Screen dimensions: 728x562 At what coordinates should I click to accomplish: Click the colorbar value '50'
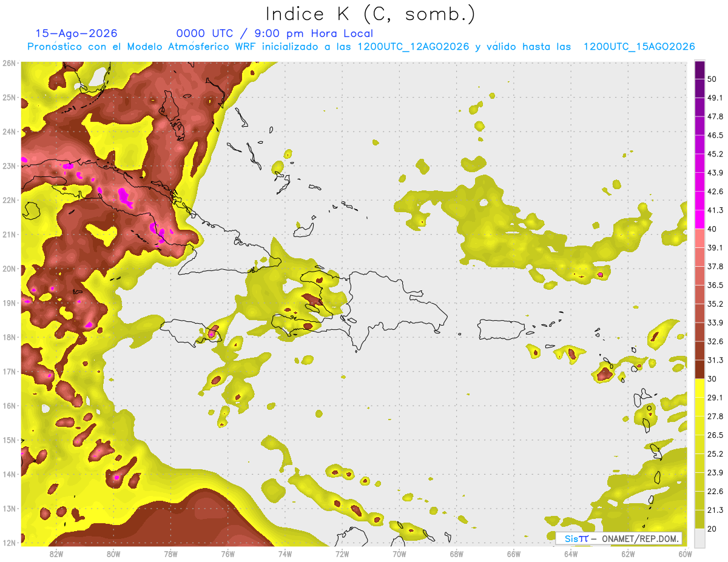[x=712, y=79]
